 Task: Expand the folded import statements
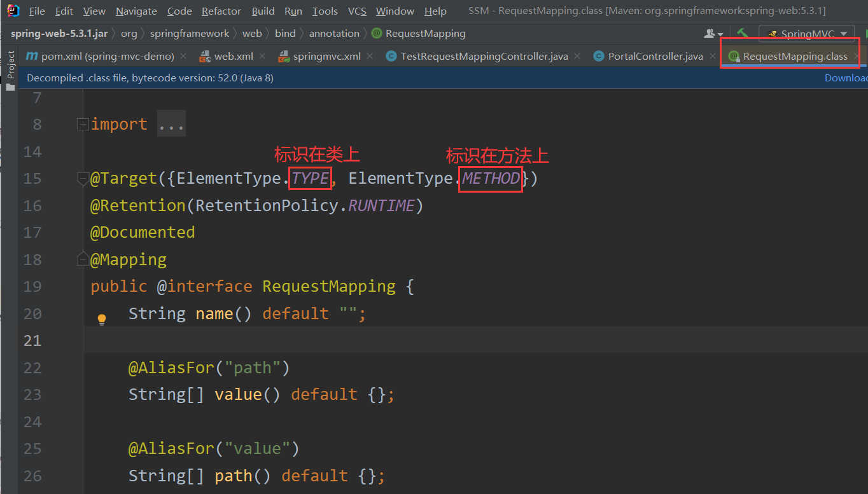coord(82,125)
